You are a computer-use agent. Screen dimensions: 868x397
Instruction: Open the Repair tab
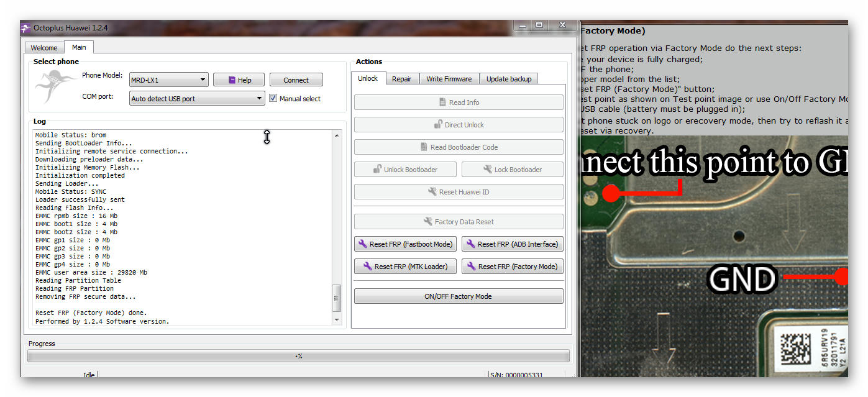click(401, 79)
